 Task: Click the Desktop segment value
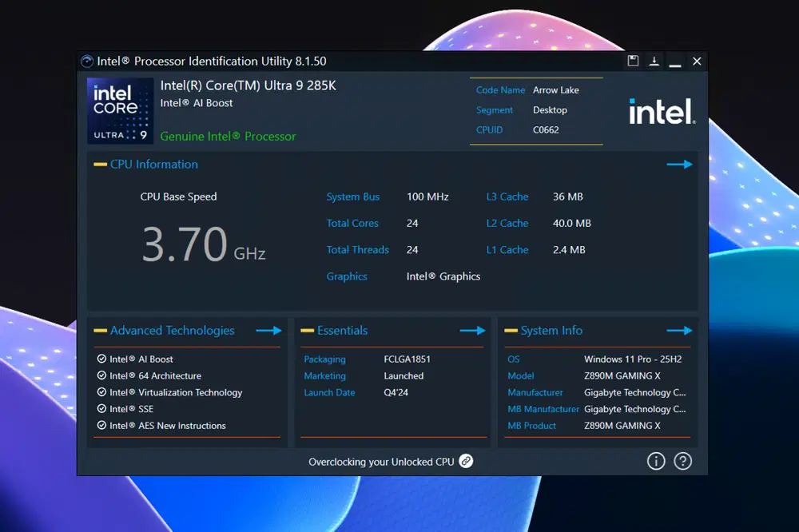[x=550, y=110]
